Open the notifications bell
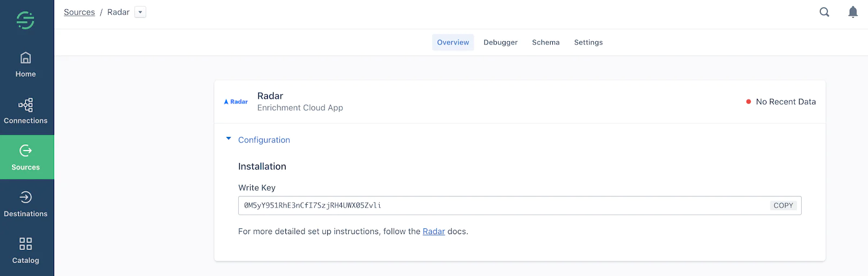 click(853, 12)
